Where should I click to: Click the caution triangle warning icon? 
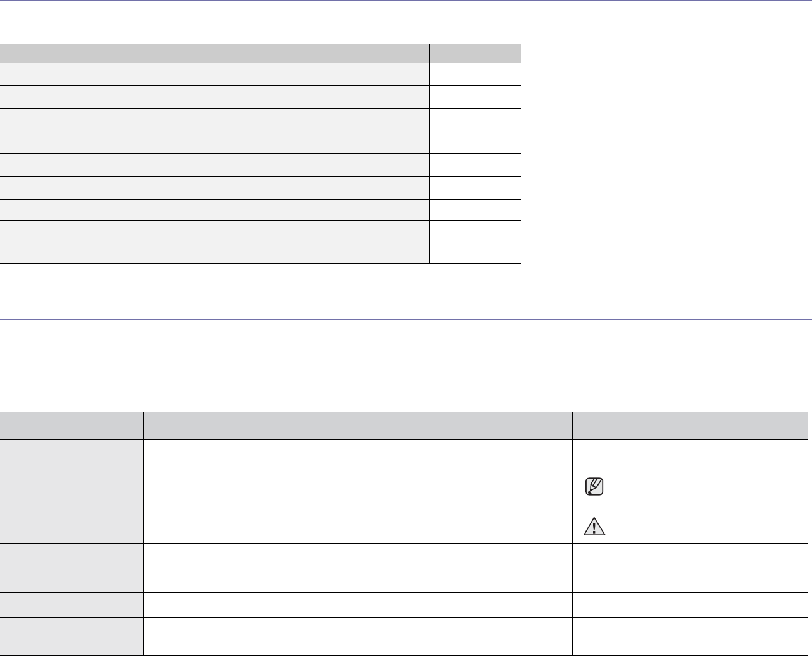[x=594, y=526]
